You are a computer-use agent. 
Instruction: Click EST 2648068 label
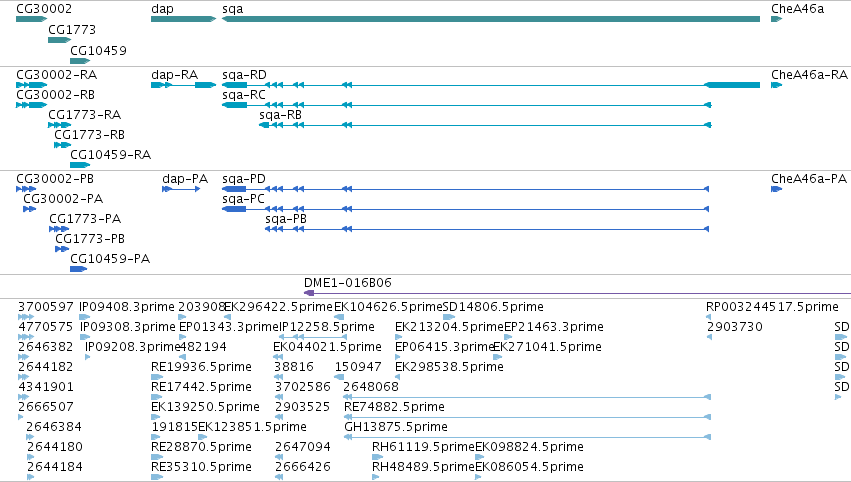click(371, 387)
